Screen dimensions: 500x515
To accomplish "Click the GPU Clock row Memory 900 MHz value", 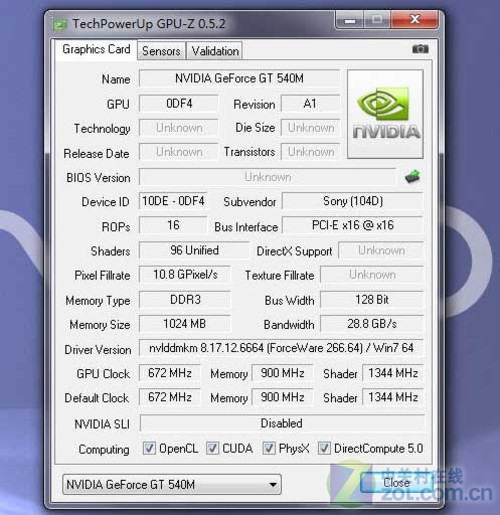I will (282, 373).
